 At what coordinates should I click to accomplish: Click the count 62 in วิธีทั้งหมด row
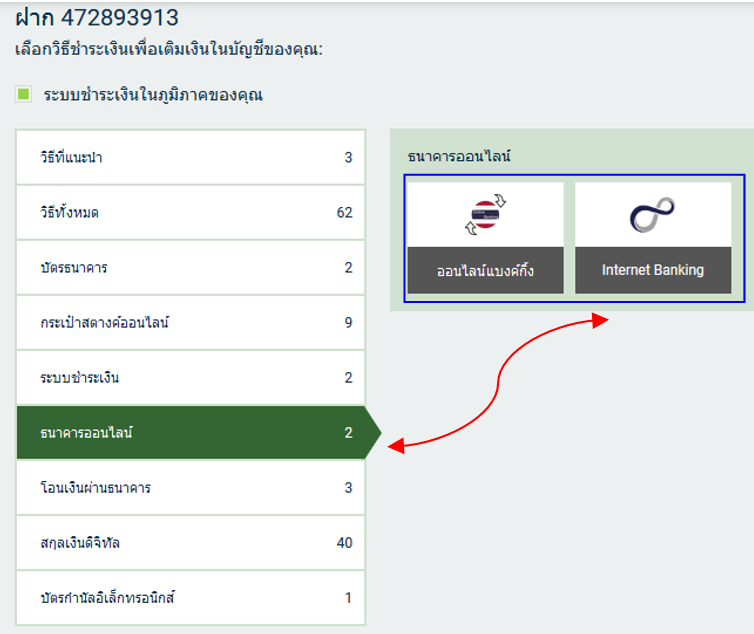click(x=344, y=213)
